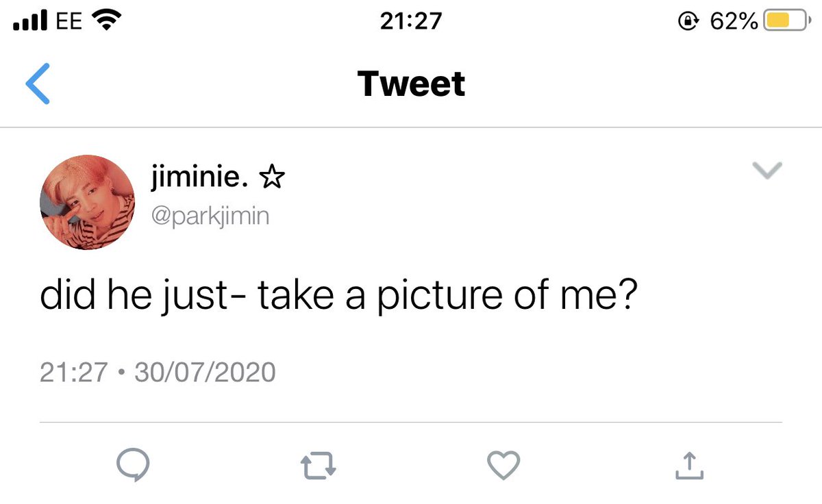The image size is (822, 504).
Task: Click the 21:27 tweet timestamp
Action: (x=73, y=372)
